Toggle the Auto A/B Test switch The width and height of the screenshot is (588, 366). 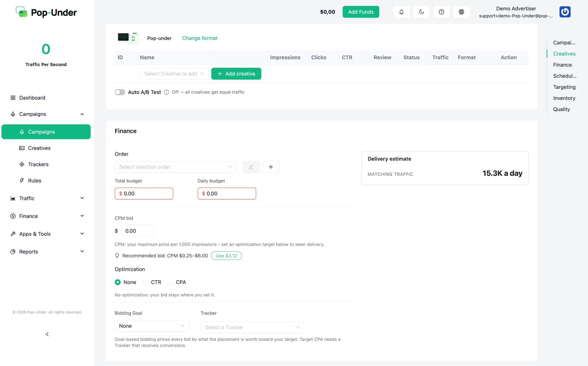click(x=120, y=92)
